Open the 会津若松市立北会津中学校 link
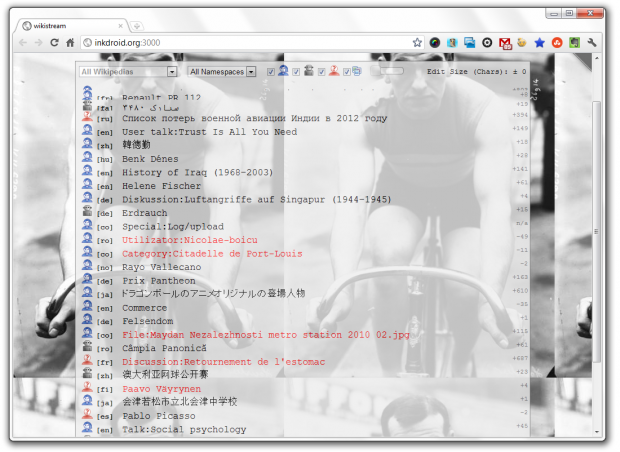The image size is (620, 452). click(x=180, y=402)
